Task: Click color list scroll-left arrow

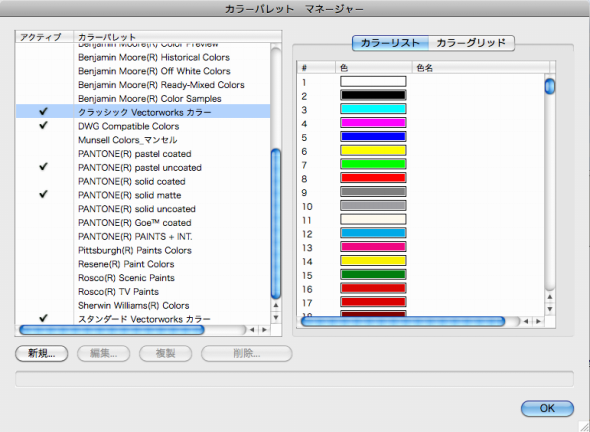Action: (526, 321)
